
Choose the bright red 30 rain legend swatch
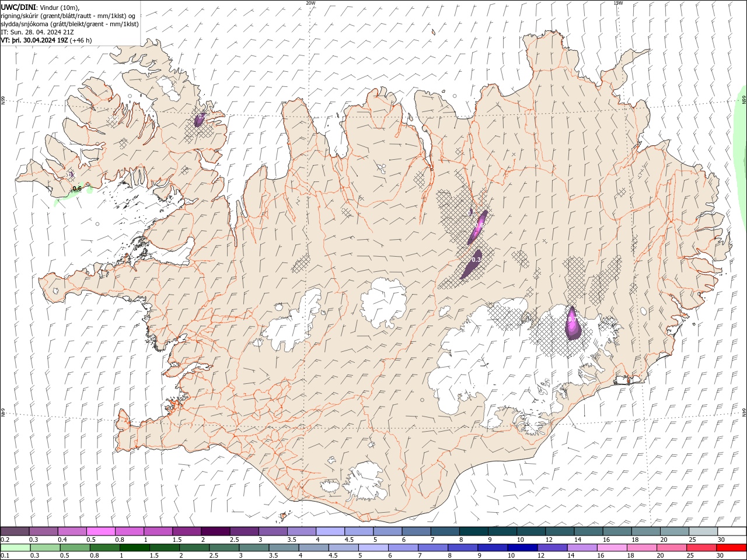[x=731, y=548]
